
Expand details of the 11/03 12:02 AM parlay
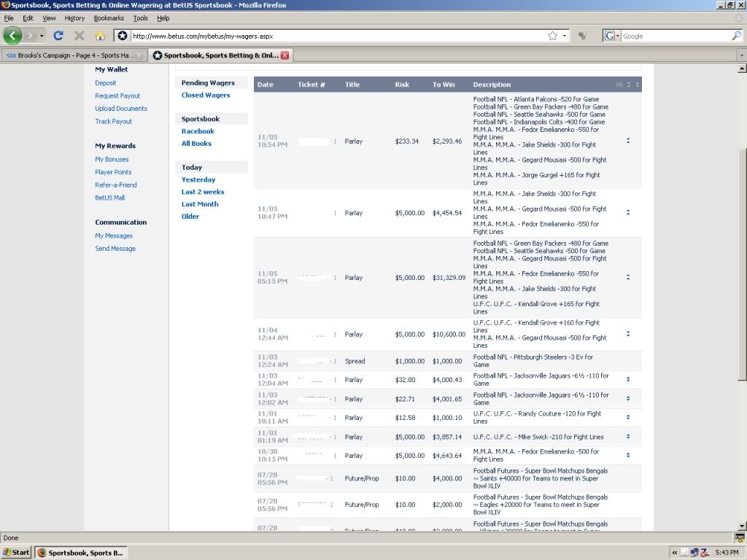[x=628, y=399]
